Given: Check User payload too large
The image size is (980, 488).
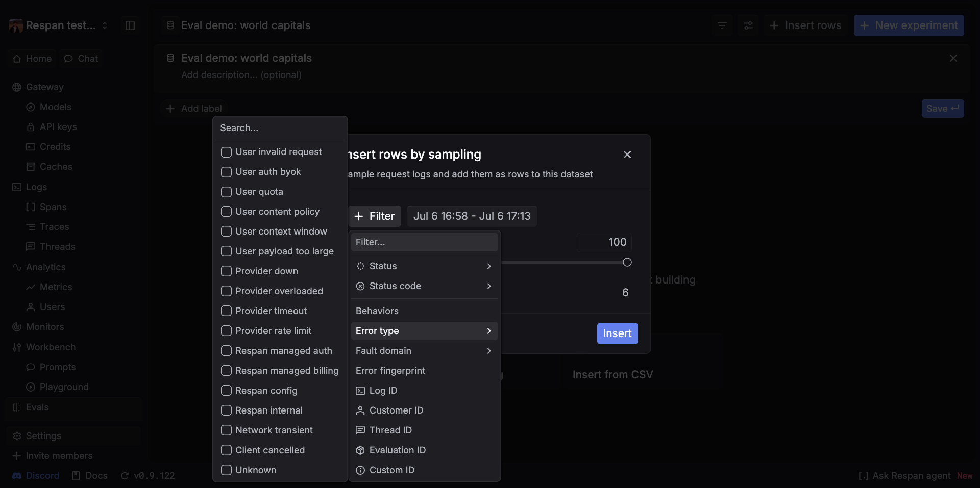Looking at the screenshot, I should (x=226, y=251).
